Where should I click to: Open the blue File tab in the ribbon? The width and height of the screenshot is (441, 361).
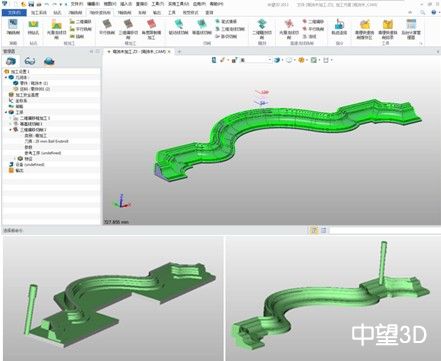click(x=14, y=13)
